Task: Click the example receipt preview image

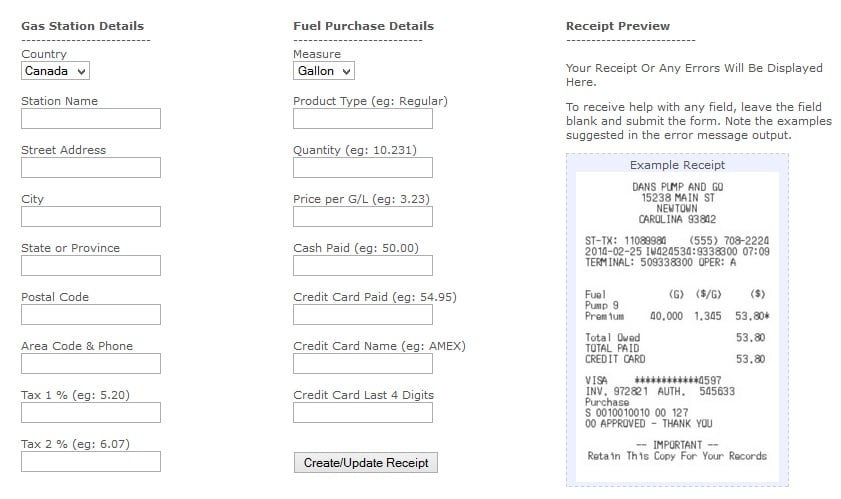Action: [x=677, y=327]
